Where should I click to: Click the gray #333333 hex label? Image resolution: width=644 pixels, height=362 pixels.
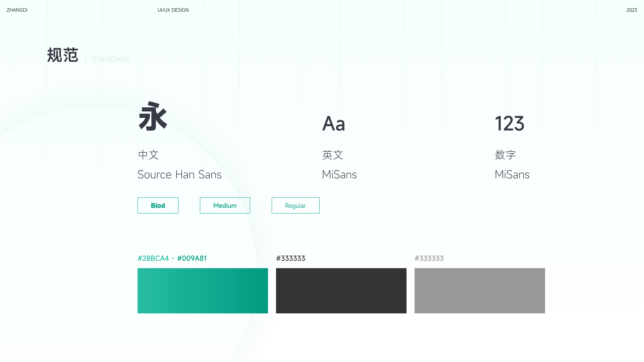(x=429, y=258)
